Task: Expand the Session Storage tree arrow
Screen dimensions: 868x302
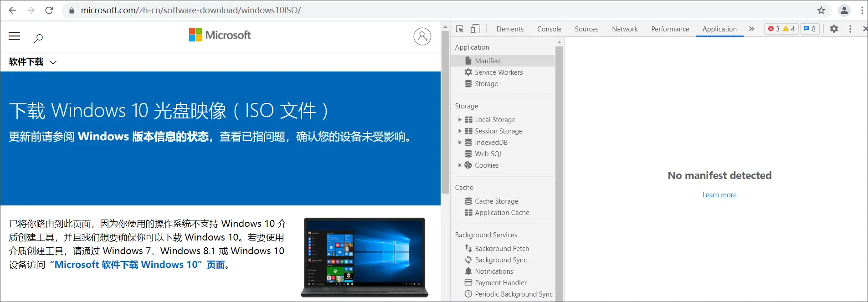Action: [460, 131]
